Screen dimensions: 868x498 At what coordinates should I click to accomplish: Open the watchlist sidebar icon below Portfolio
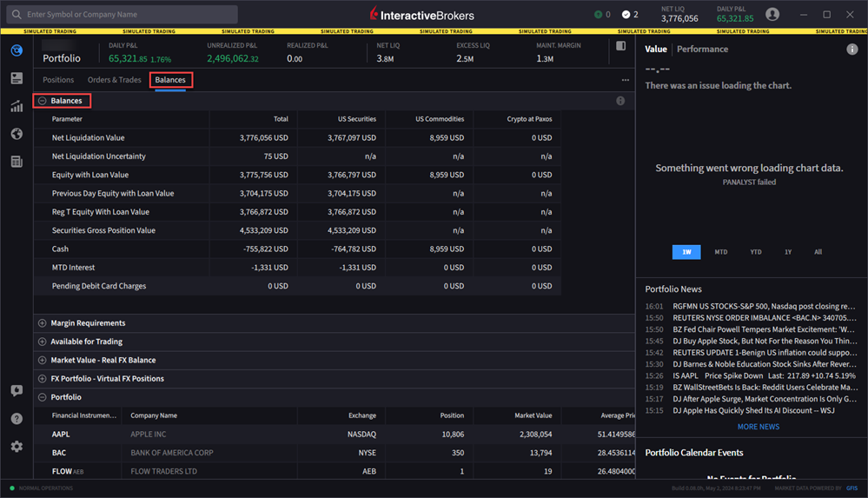coord(17,78)
